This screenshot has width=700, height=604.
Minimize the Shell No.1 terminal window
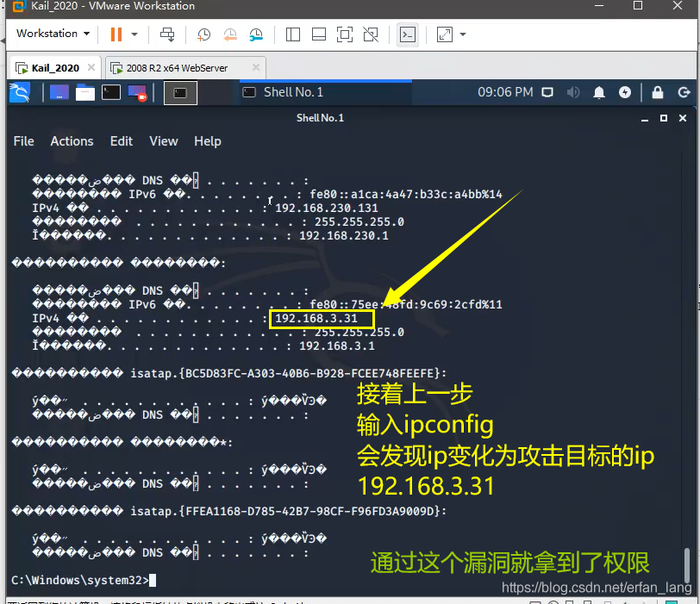pyautogui.click(x=645, y=118)
